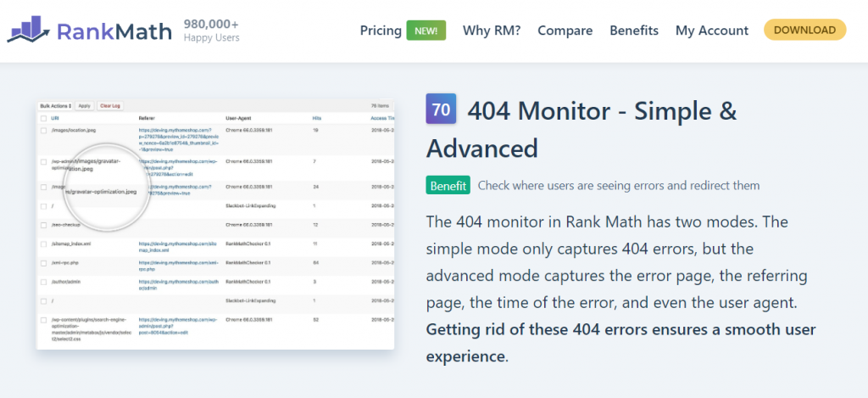The height and width of the screenshot is (398, 868).
Task: Check the /xml-rpc.php row checkbox
Action: pyautogui.click(x=43, y=263)
